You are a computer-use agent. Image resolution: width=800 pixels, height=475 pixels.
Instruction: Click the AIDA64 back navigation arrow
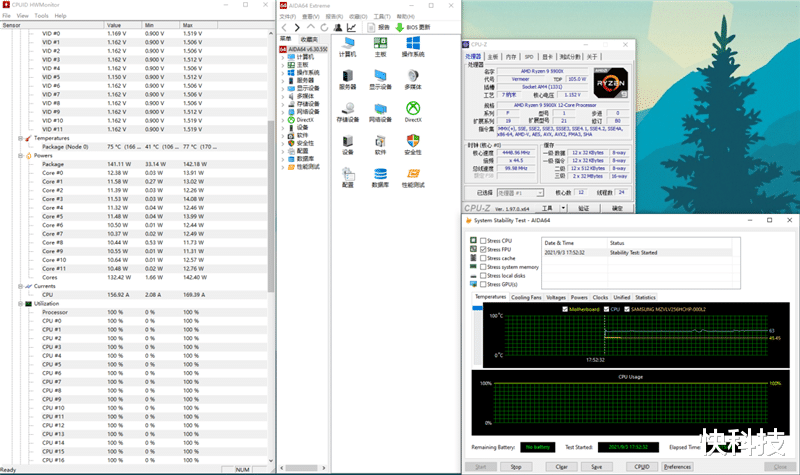(283, 28)
